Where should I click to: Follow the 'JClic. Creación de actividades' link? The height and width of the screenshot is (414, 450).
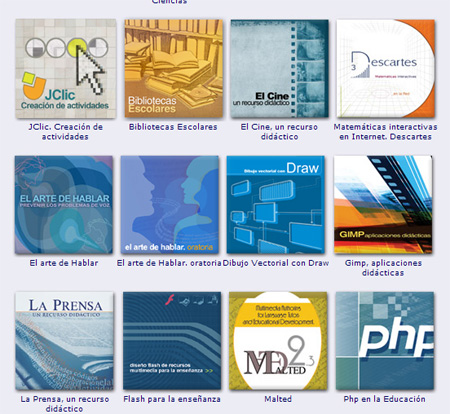point(65,132)
